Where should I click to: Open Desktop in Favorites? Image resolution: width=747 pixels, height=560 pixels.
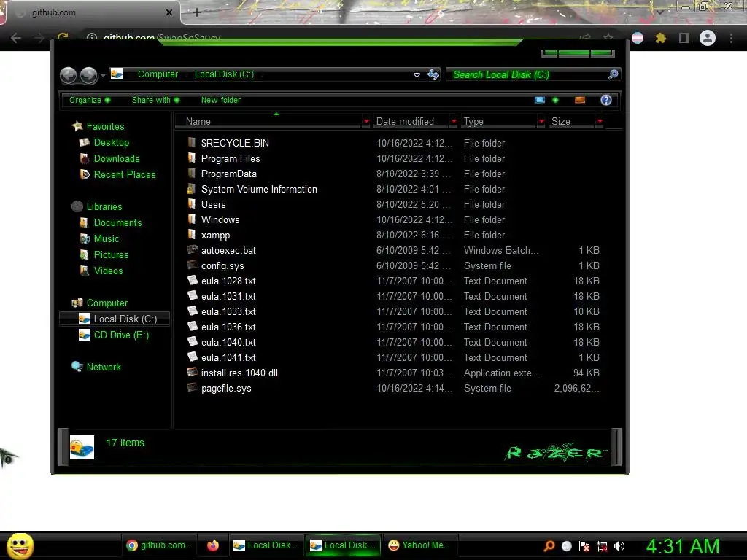pyautogui.click(x=104, y=142)
